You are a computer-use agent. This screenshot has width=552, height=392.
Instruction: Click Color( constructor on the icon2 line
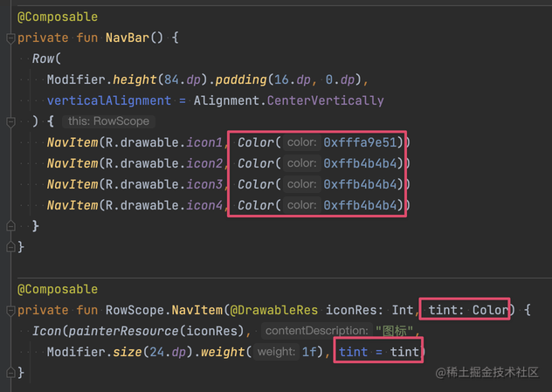[259, 163]
